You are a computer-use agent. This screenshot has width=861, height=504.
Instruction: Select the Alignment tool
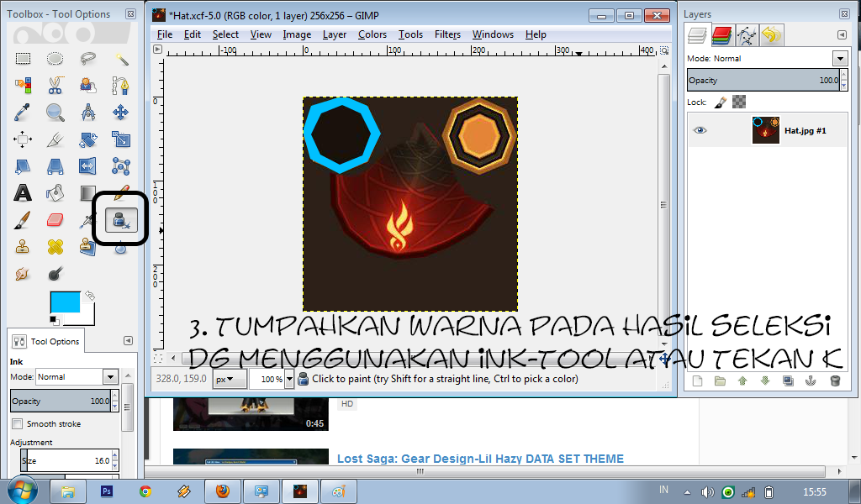(23, 139)
